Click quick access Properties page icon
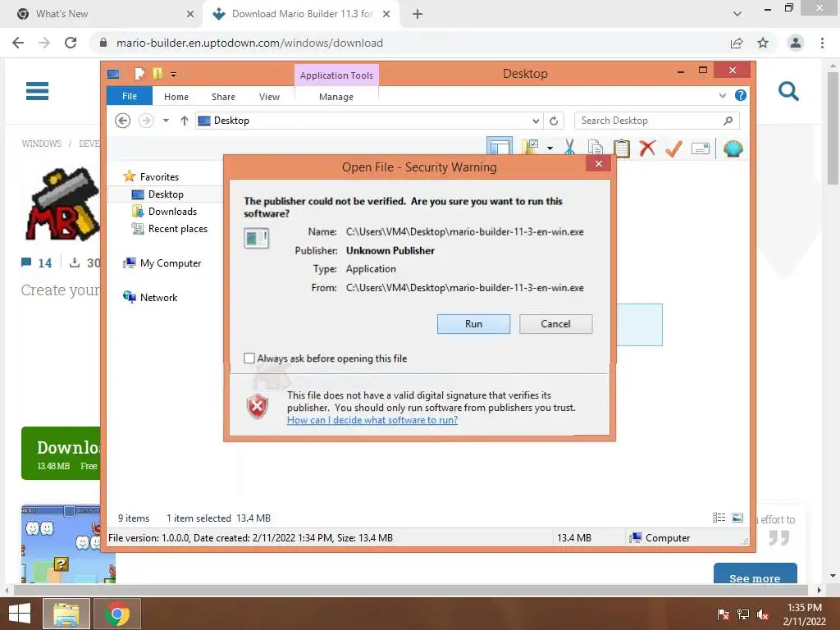840x630 pixels. click(x=139, y=73)
